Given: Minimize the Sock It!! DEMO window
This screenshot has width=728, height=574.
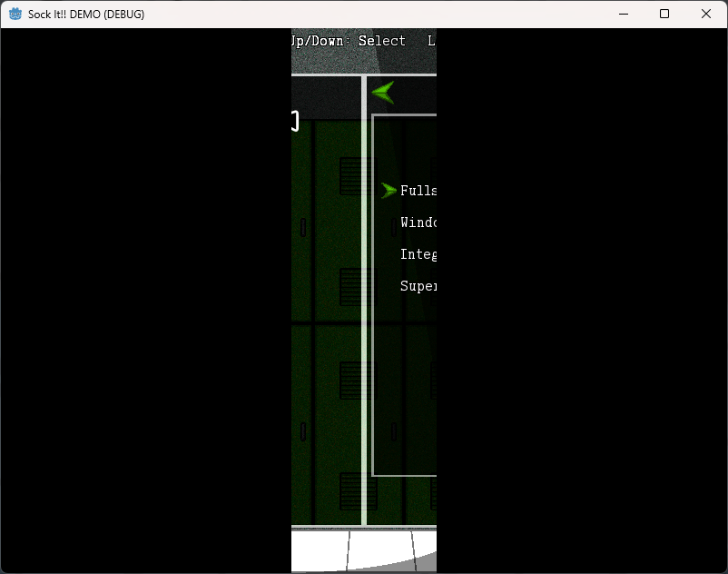Looking at the screenshot, I should click(x=624, y=14).
